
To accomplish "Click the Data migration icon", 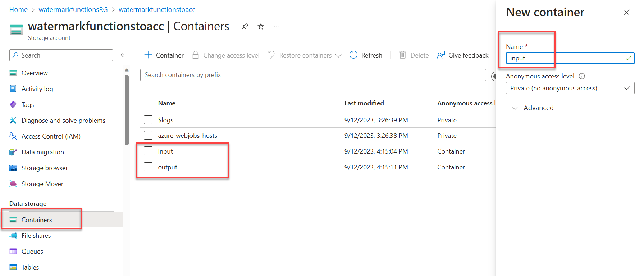I will click(x=13, y=152).
